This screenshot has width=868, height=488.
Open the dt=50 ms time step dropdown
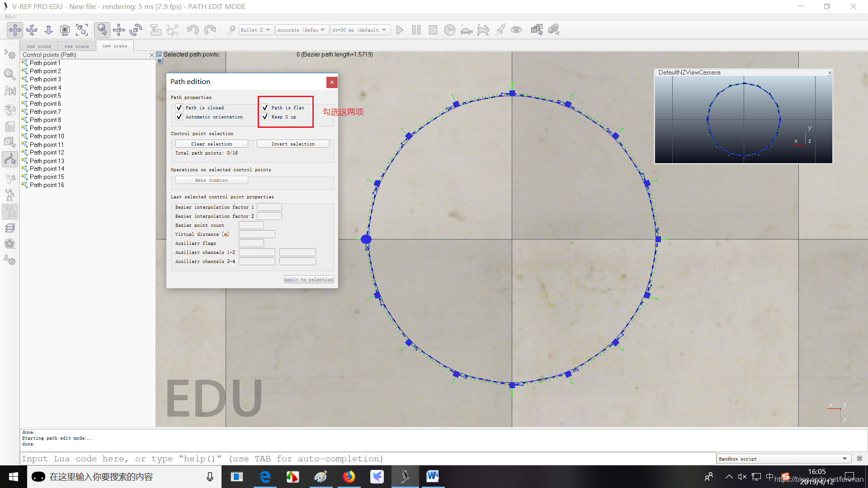click(360, 30)
